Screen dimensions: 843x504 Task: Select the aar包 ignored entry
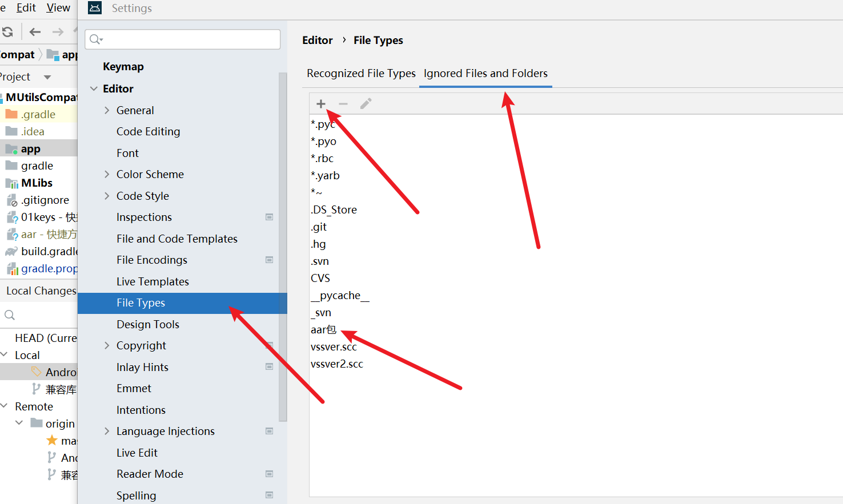tap(324, 329)
